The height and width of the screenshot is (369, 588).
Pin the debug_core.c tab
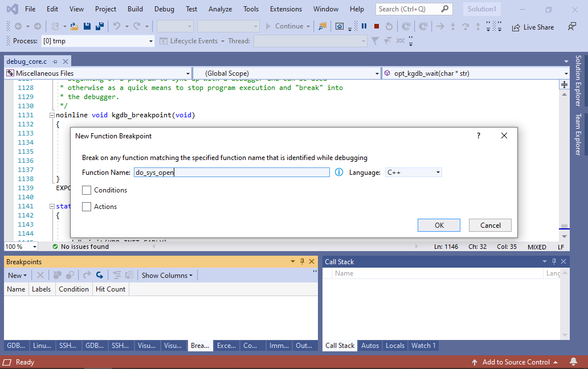[x=55, y=61]
